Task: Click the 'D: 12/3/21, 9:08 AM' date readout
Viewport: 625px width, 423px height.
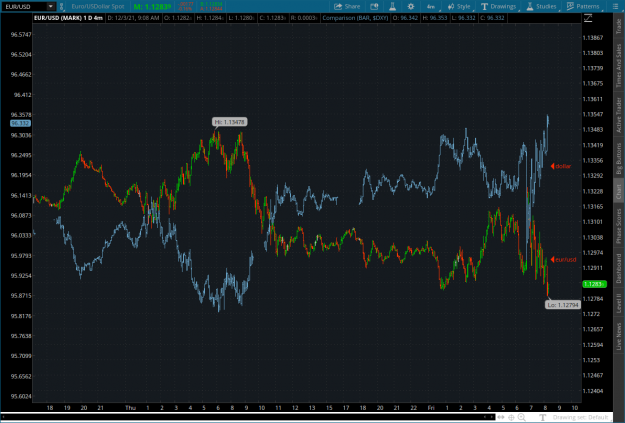Action: click(134, 18)
